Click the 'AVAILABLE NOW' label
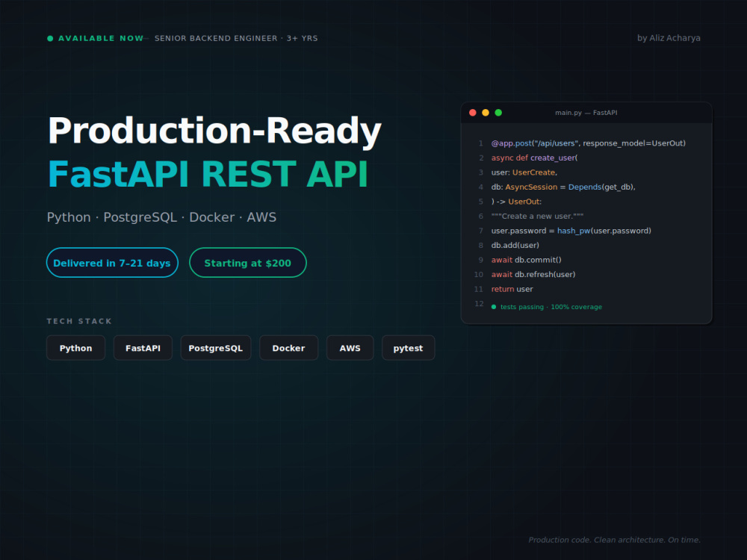 (x=101, y=39)
